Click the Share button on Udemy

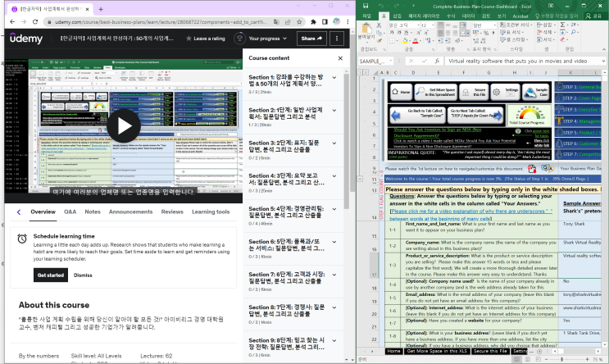click(x=311, y=39)
